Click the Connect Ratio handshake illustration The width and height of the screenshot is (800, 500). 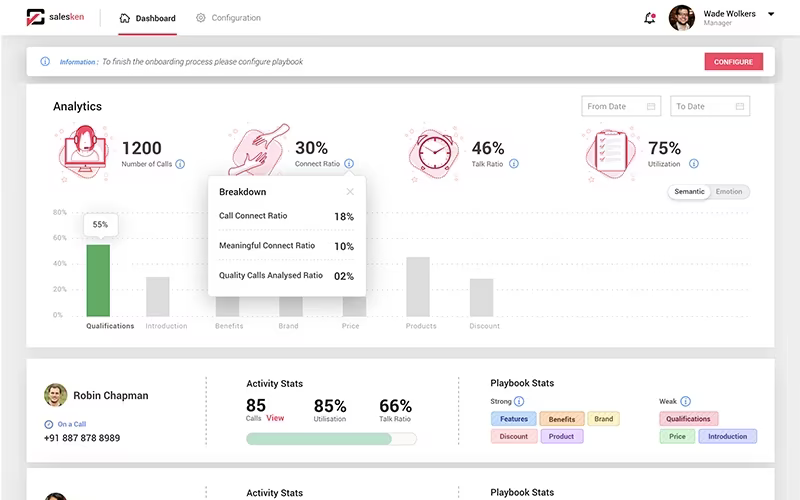(259, 149)
